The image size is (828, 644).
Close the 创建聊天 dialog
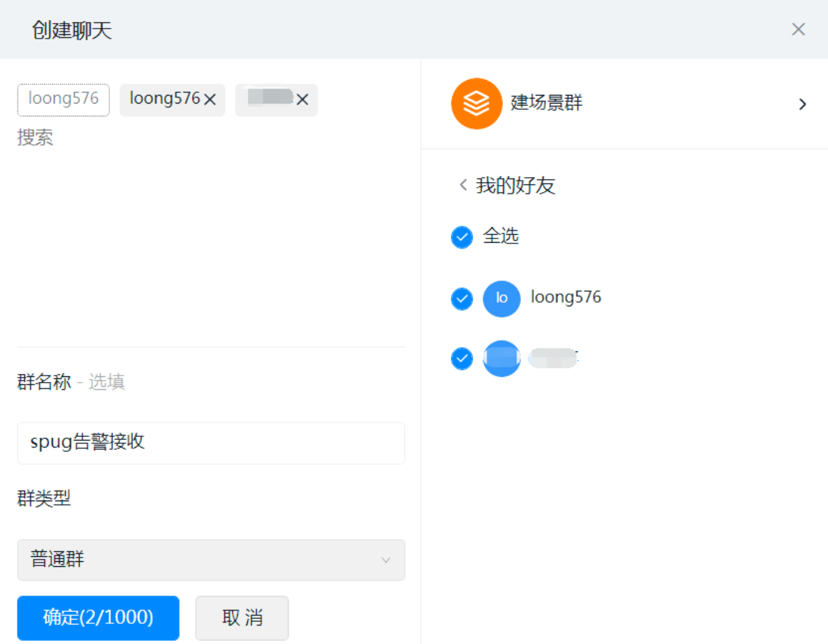click(x=798, y=29)
